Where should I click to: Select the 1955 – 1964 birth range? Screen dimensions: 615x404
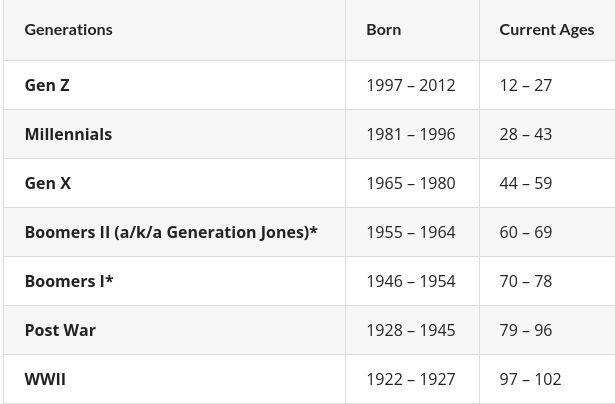[x=410, y=232]
